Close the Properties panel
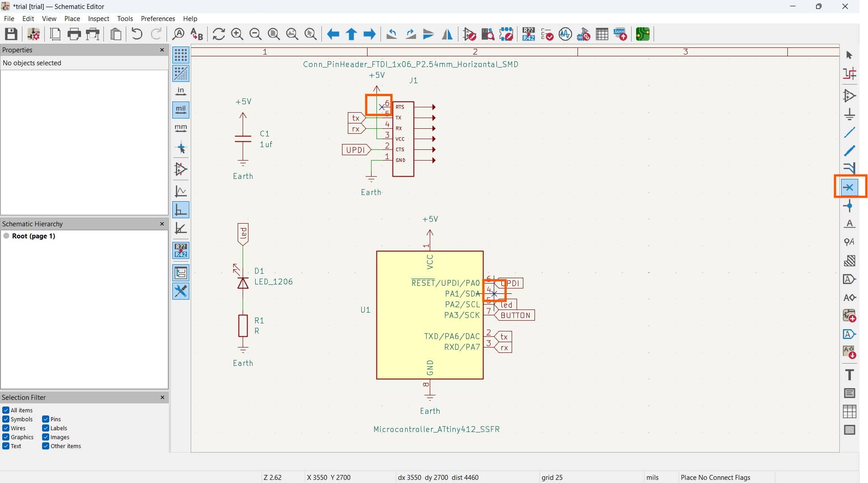The height and width of the screenshot is (483, 868). [162, 50]
